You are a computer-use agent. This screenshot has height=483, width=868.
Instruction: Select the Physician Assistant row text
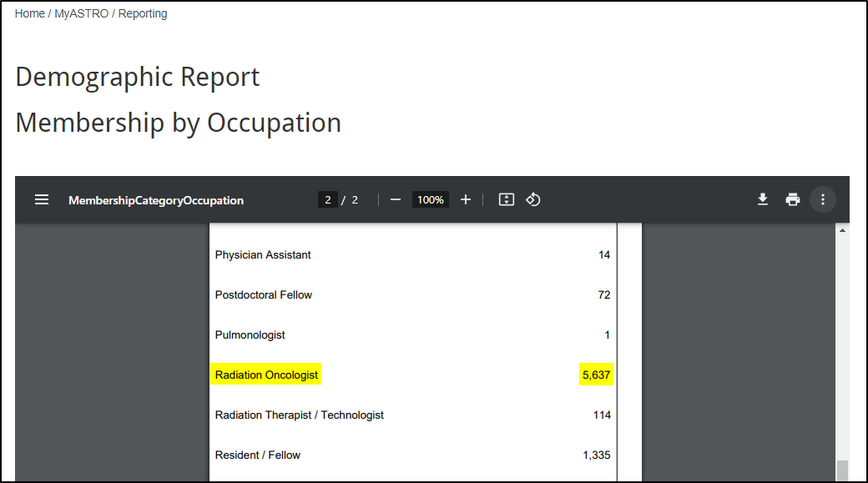click(263, 255)
